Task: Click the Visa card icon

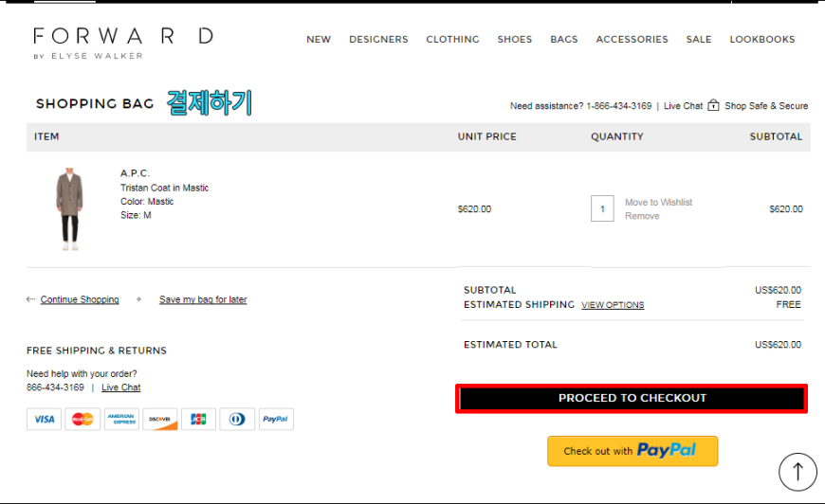Action: click(x=45, y=419)
